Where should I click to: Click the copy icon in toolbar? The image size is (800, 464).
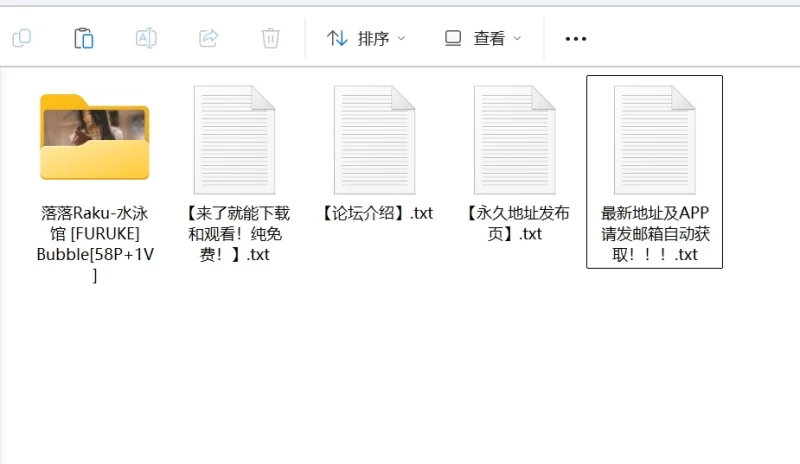tap(21, 38)
